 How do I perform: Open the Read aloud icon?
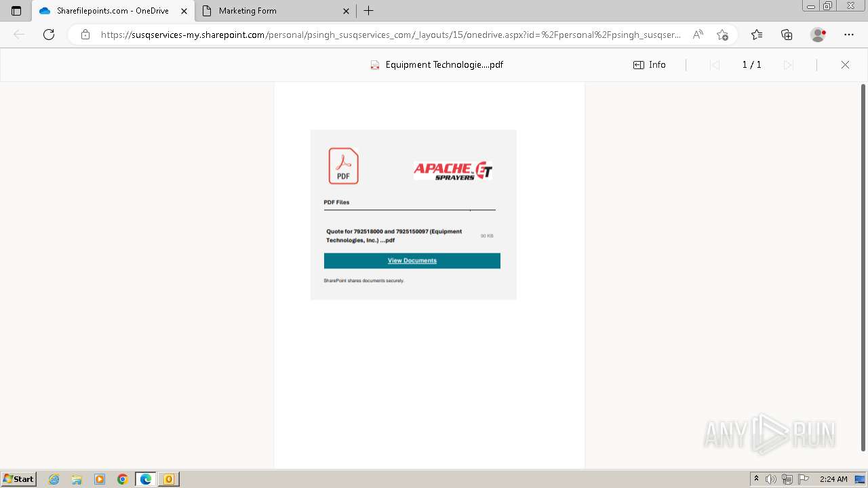tap(698, 35)
